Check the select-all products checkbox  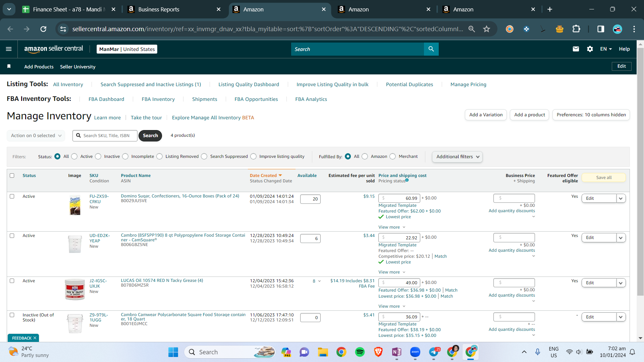pos(12,175)
